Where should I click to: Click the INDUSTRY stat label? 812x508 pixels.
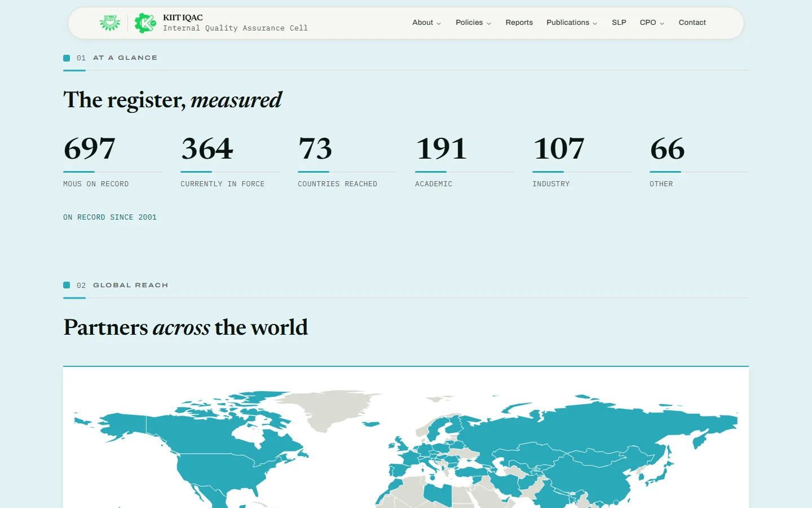(551, 184)
